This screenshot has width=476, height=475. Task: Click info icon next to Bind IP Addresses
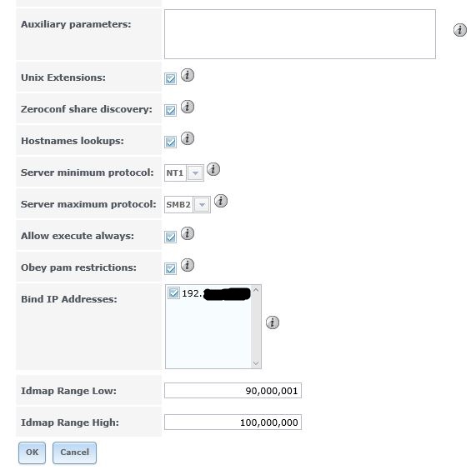273,322
